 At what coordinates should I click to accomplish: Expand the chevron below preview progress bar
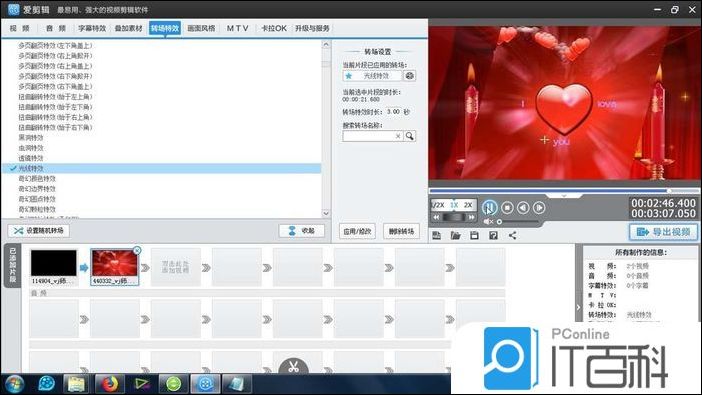(x=564, y=196)
